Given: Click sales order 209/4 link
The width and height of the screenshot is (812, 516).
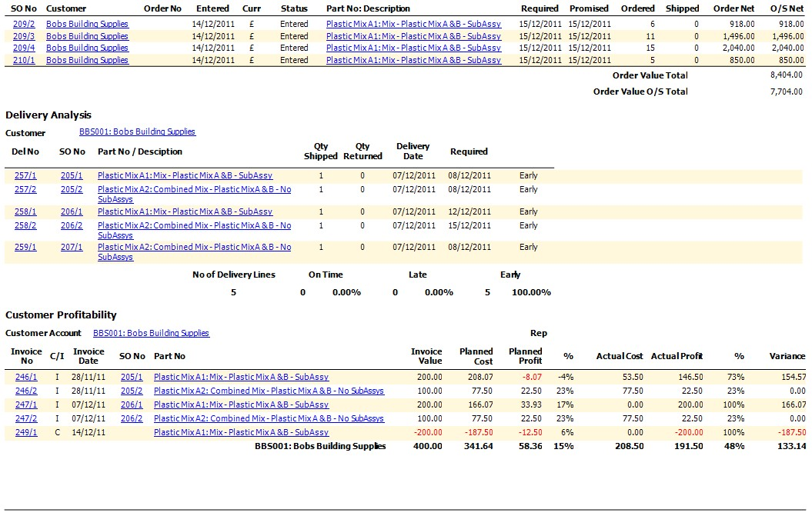Looking at the screenshot, I should [x=24, y=48].
